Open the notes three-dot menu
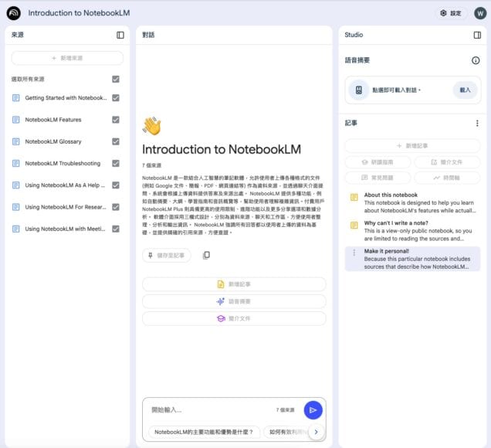 [477, 123]
